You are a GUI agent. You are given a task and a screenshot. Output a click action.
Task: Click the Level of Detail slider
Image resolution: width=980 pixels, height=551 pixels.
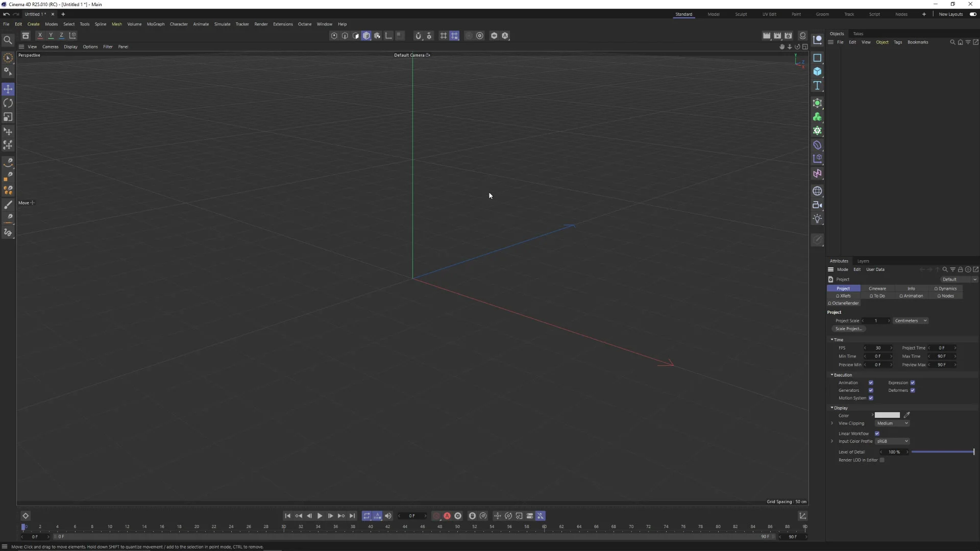pyautogui.click(x=943, y=452)
